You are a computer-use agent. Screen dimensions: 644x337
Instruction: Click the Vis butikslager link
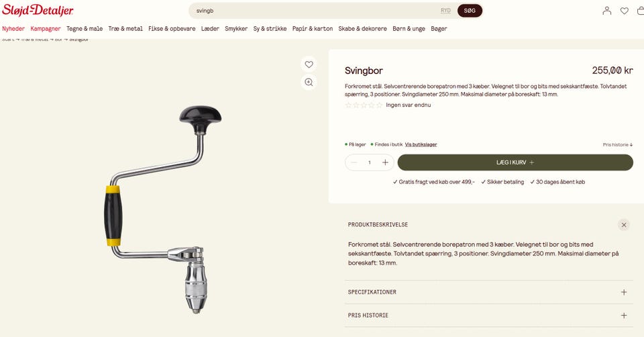coord(421,144)
